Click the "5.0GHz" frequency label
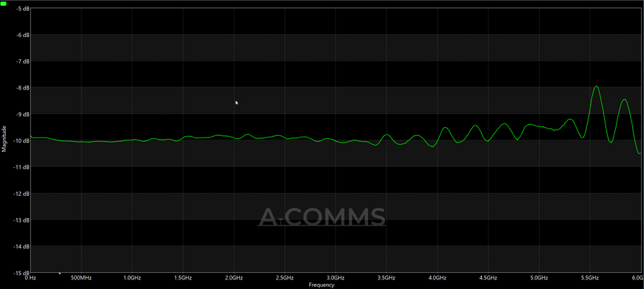644x289 pixels. tap(540, 278)
